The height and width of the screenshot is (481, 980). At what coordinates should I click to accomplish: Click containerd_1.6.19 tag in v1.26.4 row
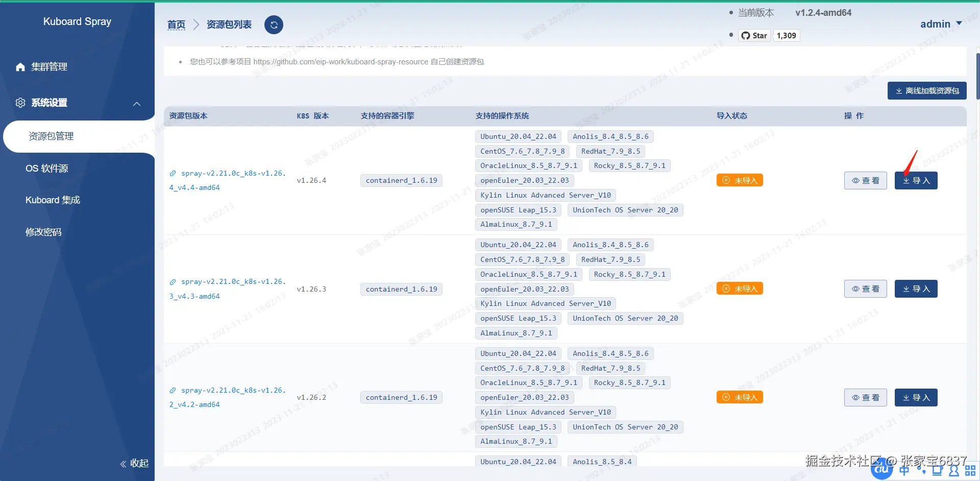click(x=401, y=180)
